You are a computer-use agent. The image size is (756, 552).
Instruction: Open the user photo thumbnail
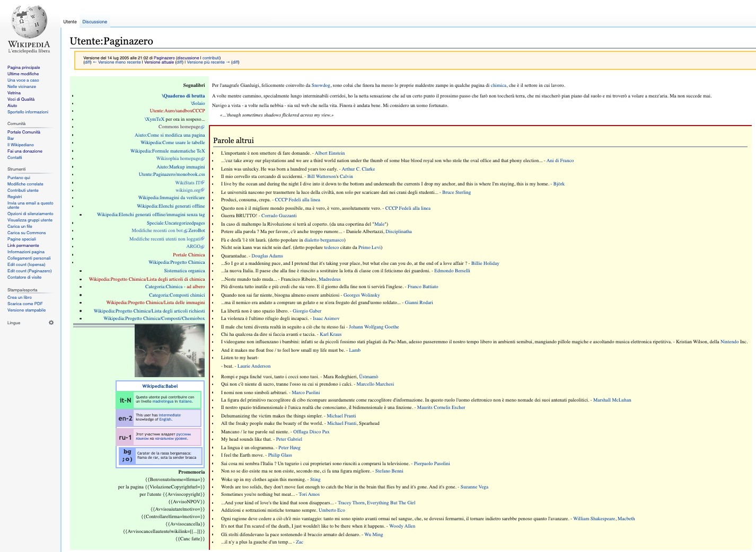(170, 351)
